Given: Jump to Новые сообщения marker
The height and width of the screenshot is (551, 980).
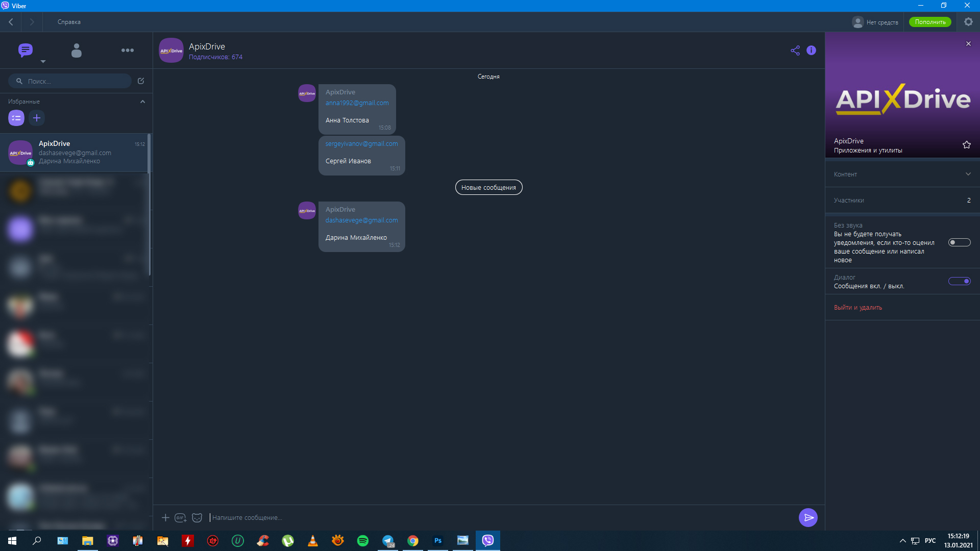Looking at the screenshot, I should pos(488,187).
